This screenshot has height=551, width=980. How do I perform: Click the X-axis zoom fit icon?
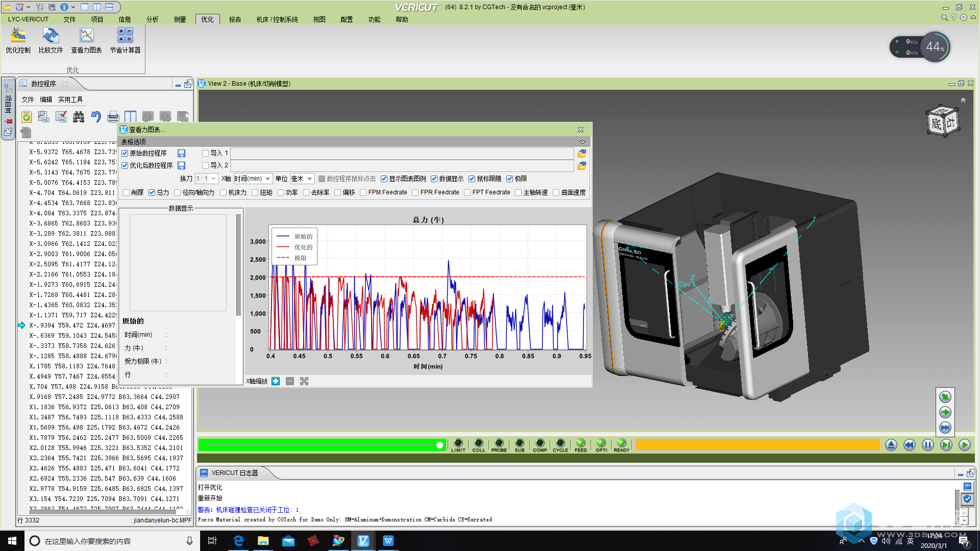(304, 381)
